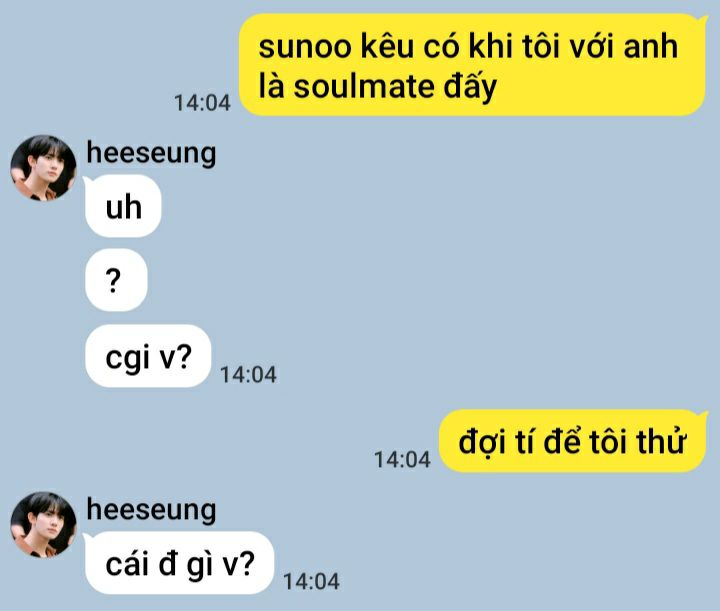The height and width of the screenshot is (611, 720).
Task: Click the word thử in the yellow reply
Action: click(x=661, y=441)
